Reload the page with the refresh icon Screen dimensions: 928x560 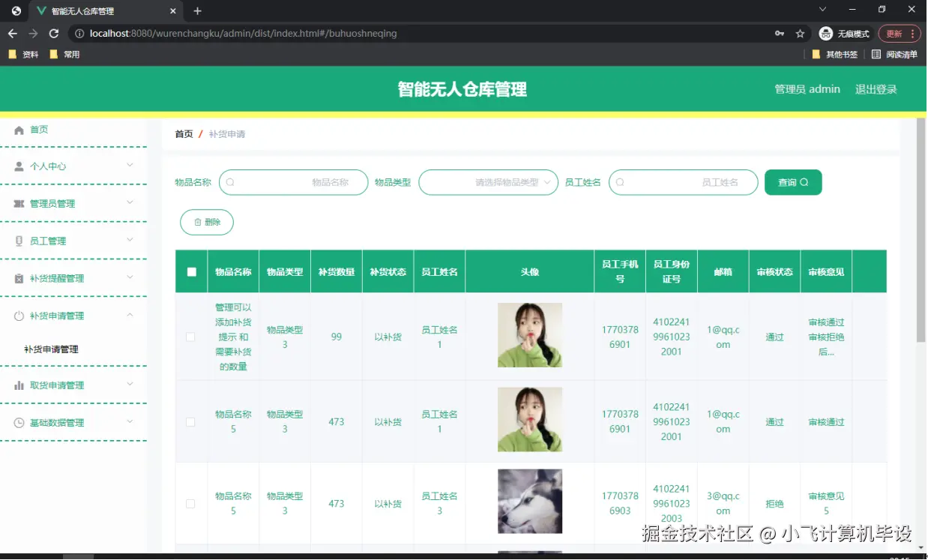click(x=54, y=34)
